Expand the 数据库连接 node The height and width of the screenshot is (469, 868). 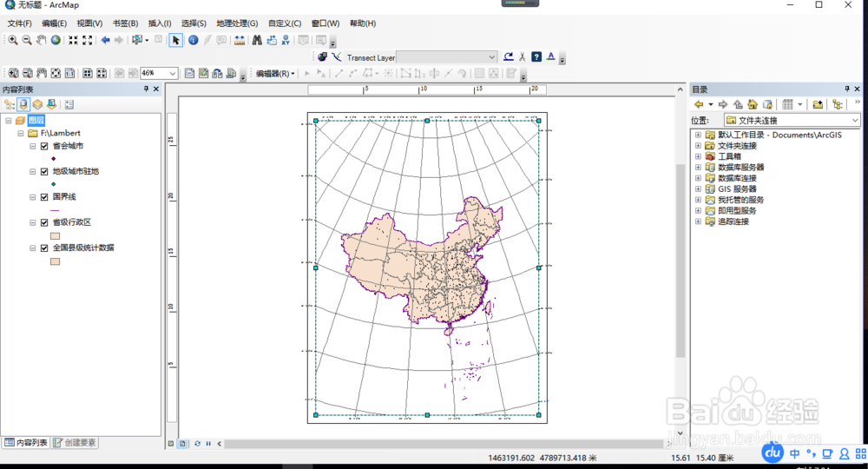point(698,178)
